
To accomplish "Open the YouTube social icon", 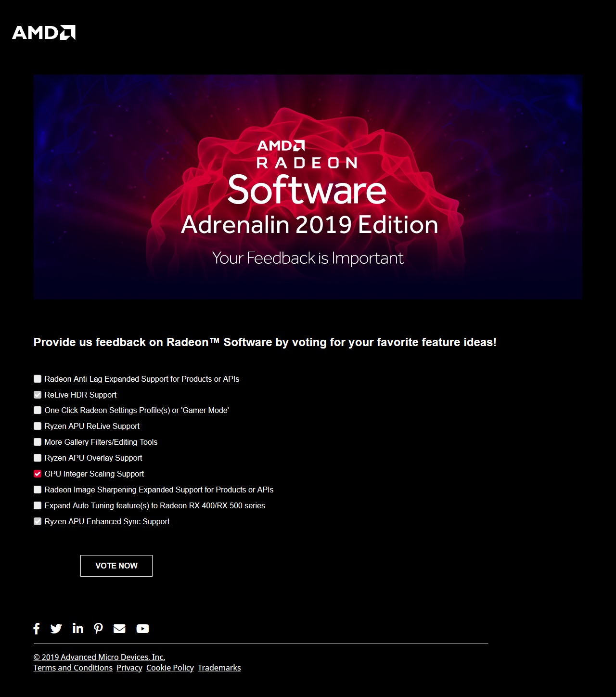I will tap(142, 629).
